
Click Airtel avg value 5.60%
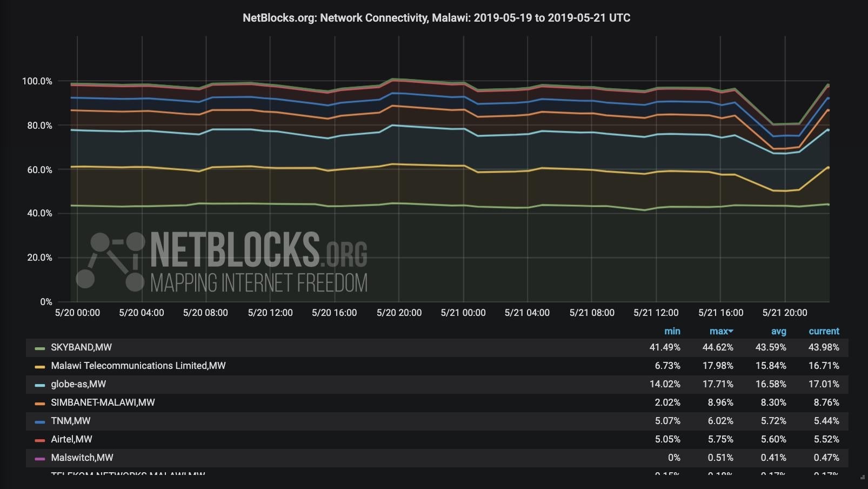pyautogui.click(x=773, y=439)
